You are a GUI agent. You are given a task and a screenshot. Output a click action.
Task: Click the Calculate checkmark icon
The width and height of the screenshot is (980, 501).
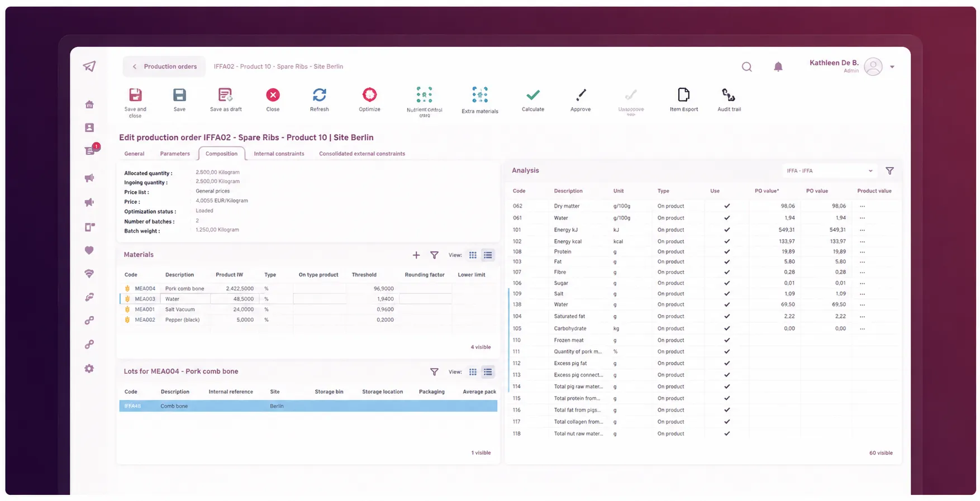click(533, 95)
